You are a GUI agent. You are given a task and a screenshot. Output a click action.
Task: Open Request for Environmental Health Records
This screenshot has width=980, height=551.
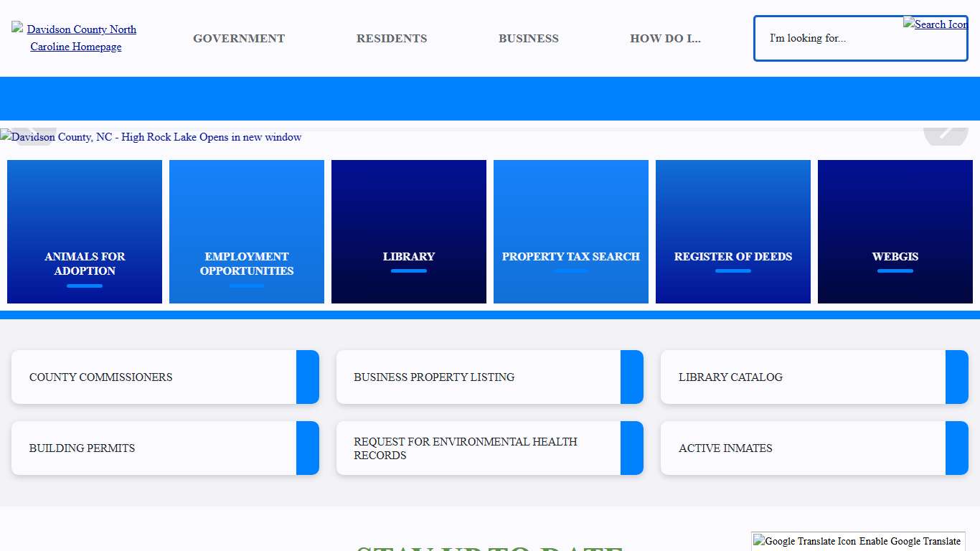(489, 448)
